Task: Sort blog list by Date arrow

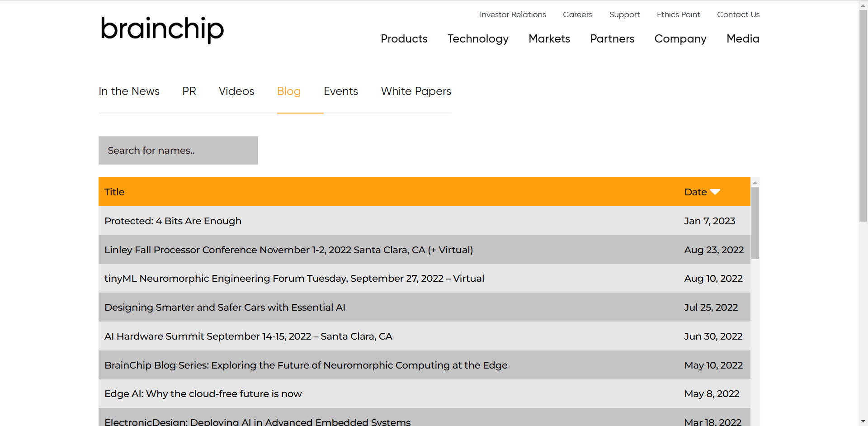Action: 715,192
